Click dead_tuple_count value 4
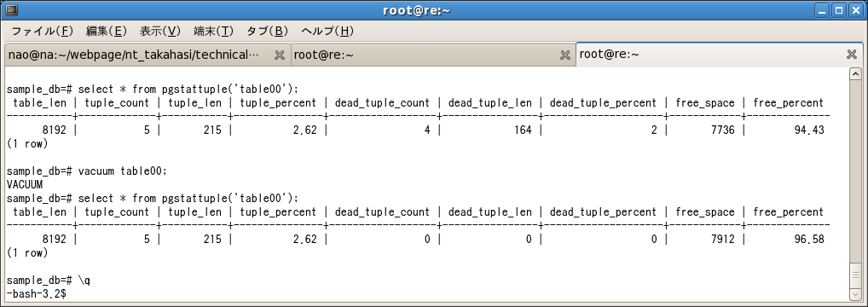 (x=426, y=130)
